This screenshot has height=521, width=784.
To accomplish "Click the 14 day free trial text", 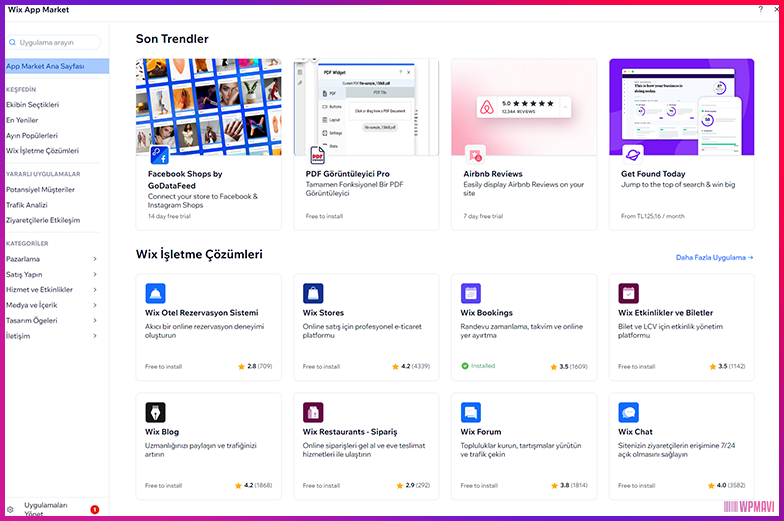I will [x=169, y=216].
